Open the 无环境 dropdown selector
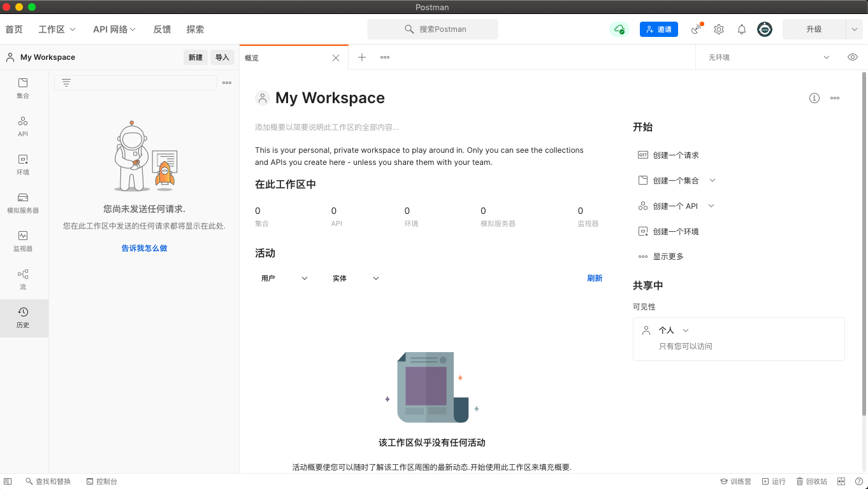Image resolution: width=868 pixels, height=489 pixels. pos(765,57)
